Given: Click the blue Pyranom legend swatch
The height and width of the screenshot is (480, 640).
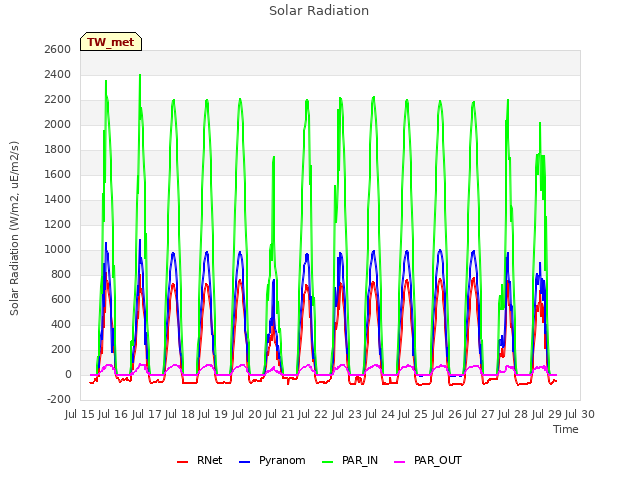Looking at the screenshot, I should click(x=244, y=462).
